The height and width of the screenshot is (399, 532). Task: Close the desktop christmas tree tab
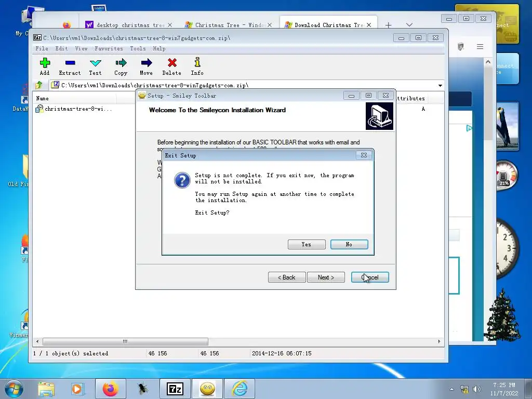[170, 25]
